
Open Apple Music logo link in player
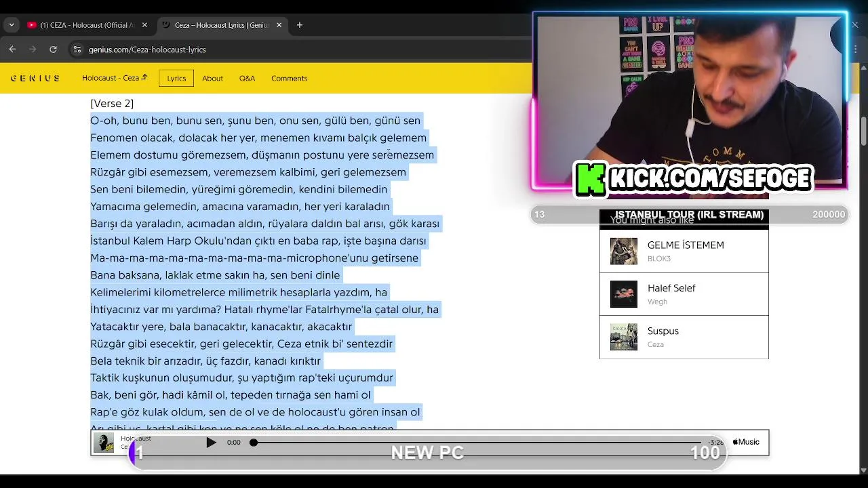[x=746, y=442]
